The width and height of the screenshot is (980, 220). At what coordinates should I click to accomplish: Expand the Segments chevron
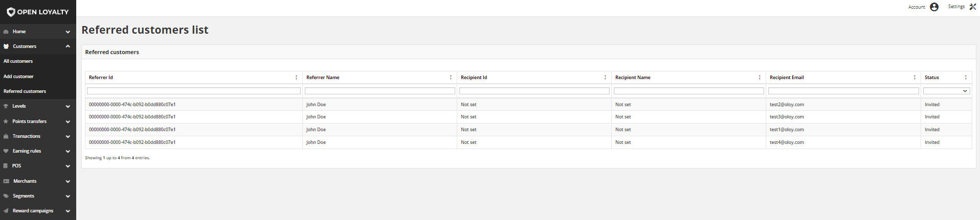[x=68, y=197]
